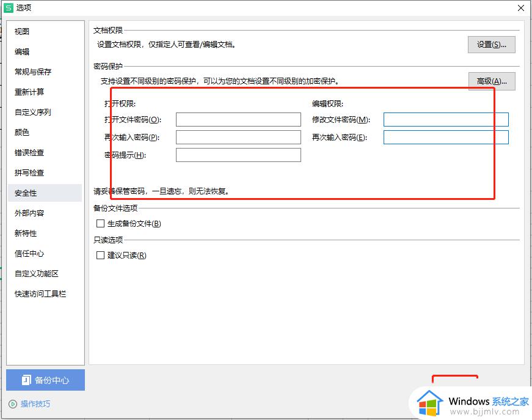Open 错误检查 settings

coord(29,152)
